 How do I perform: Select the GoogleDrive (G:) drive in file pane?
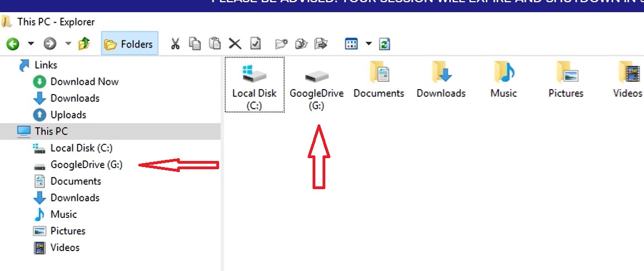[x=316, y=85]
